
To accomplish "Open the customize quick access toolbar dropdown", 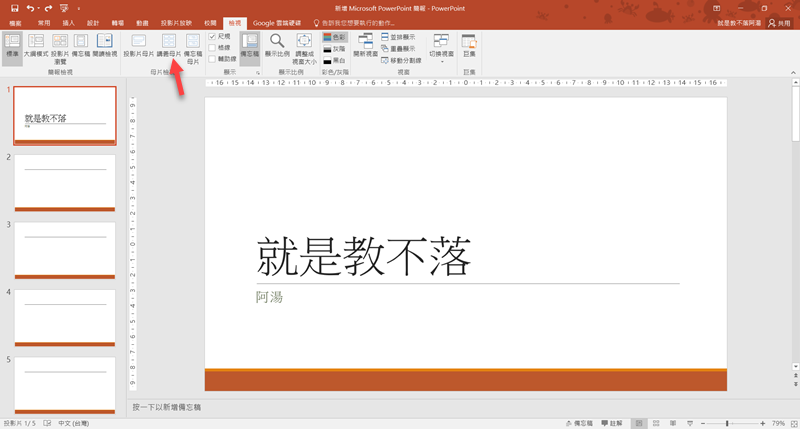I will (x=78, y=8).
